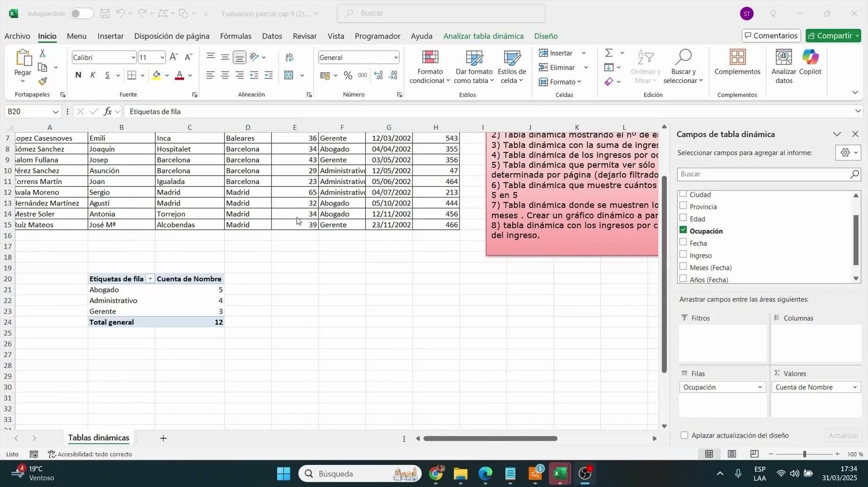Image resolution: width=868 pixels, height=487 pixels.
Task: Uncheck the Ocupación field checkbox
Action: (x=683, y=230)
